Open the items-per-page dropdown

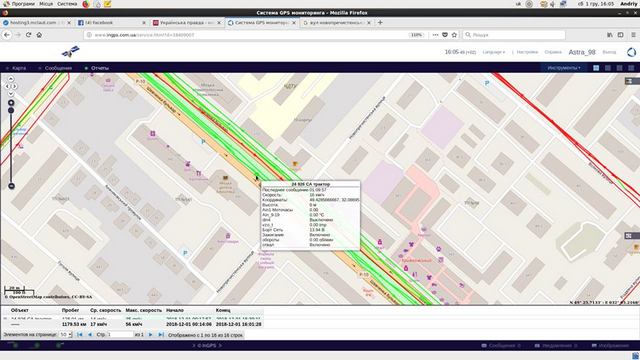(x=66, y=335)
